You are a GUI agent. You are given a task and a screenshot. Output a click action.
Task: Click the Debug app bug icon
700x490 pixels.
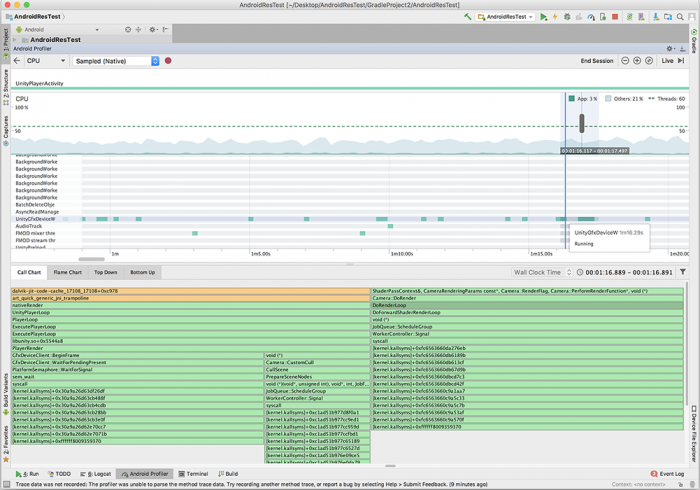click(x=567, y=17)
